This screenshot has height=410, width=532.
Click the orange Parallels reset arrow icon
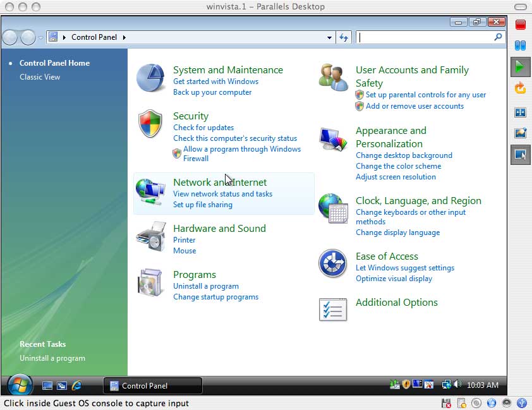tap(520, 88)
